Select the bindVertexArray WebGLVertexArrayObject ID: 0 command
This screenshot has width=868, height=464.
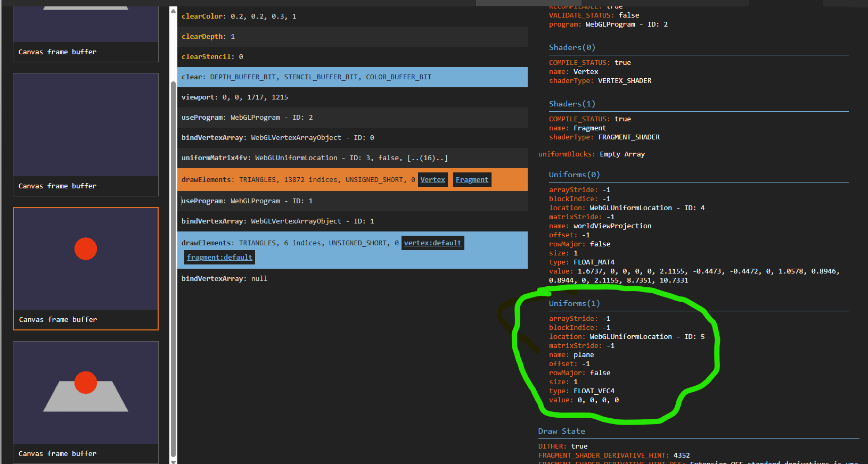(353, 138)
